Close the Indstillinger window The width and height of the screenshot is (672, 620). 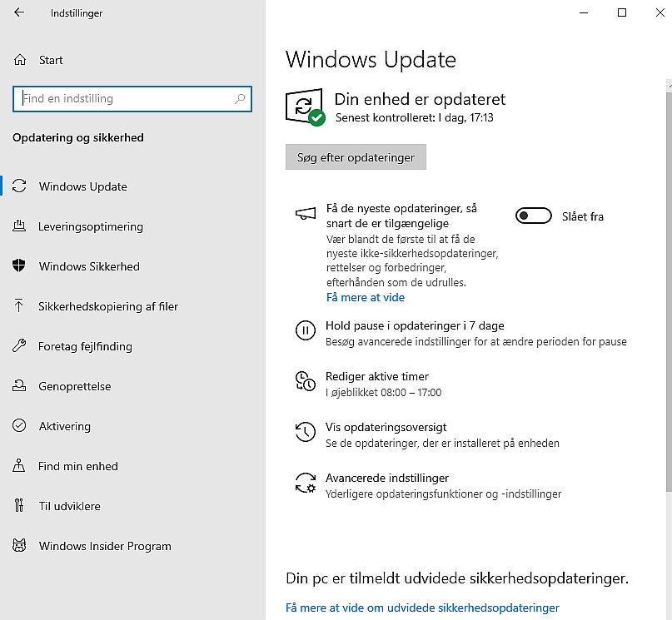[x=660, y=12]
